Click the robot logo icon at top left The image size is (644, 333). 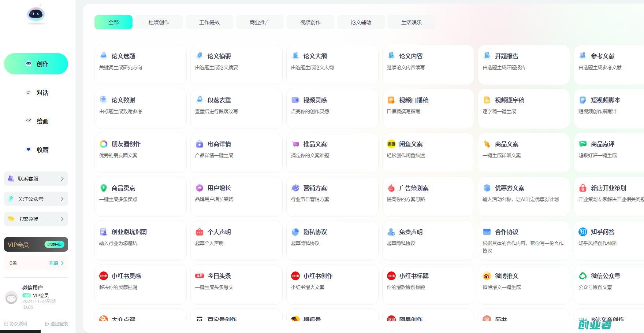pos(36,14)
